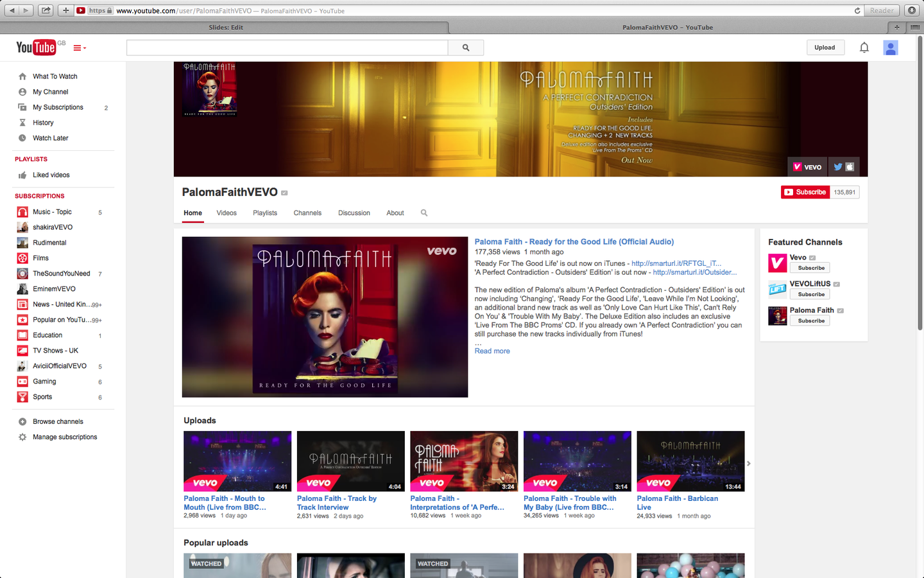Click the Upload button

[x=825, y=48]
